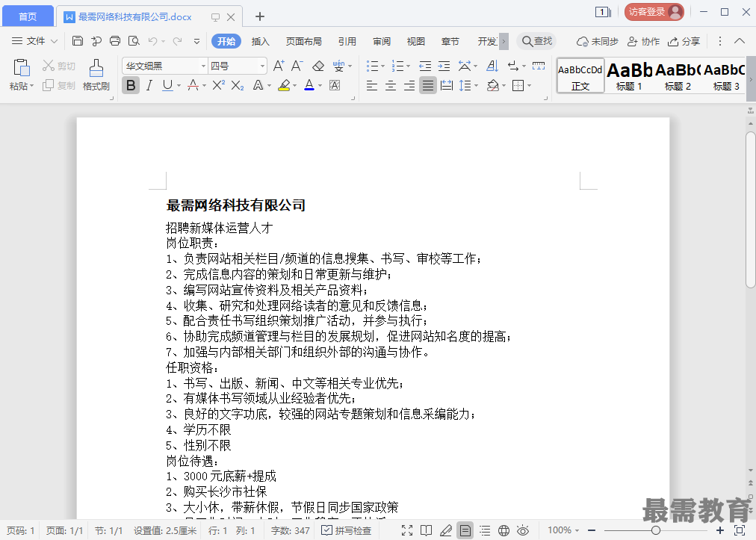Open full screen view icon in status bar
Viewport: 756px width, 540px height.
(x=407, y=530)
